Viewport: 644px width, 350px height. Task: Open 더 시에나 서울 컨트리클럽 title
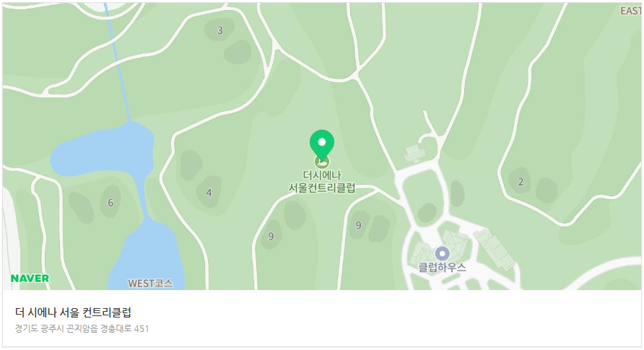point(73,312)
